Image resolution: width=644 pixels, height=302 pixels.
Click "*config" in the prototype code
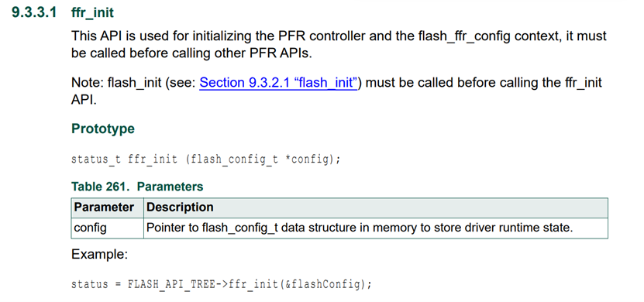click(307, 160)
